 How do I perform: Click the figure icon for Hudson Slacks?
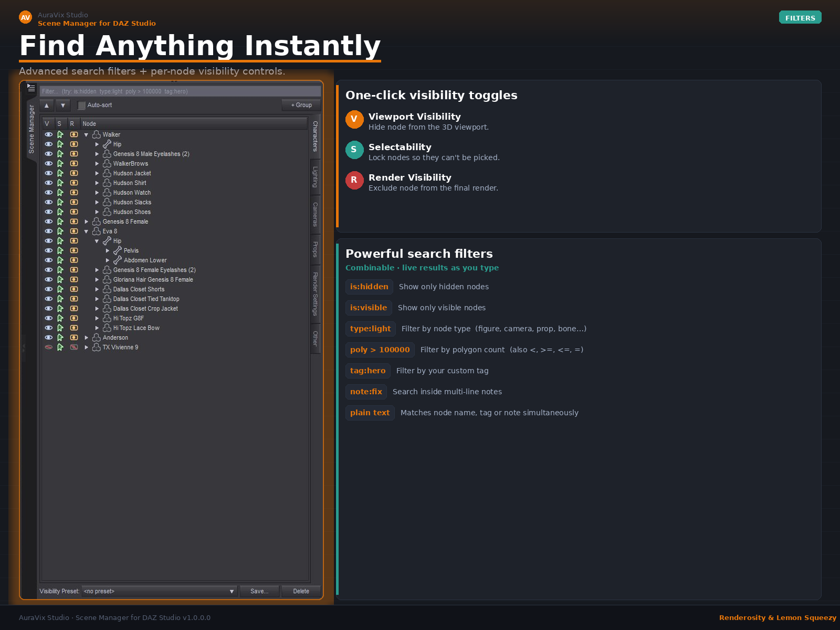pos(107,202)
